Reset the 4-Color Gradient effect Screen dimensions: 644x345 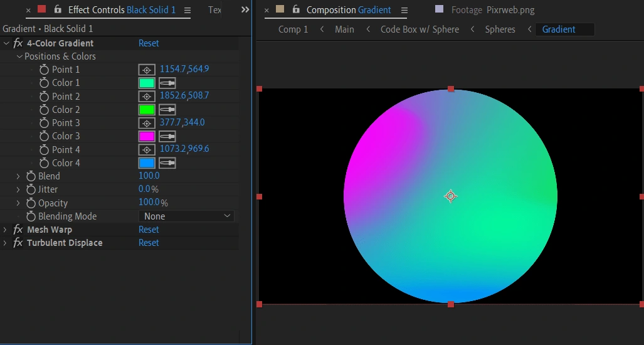tap(149, 43)
